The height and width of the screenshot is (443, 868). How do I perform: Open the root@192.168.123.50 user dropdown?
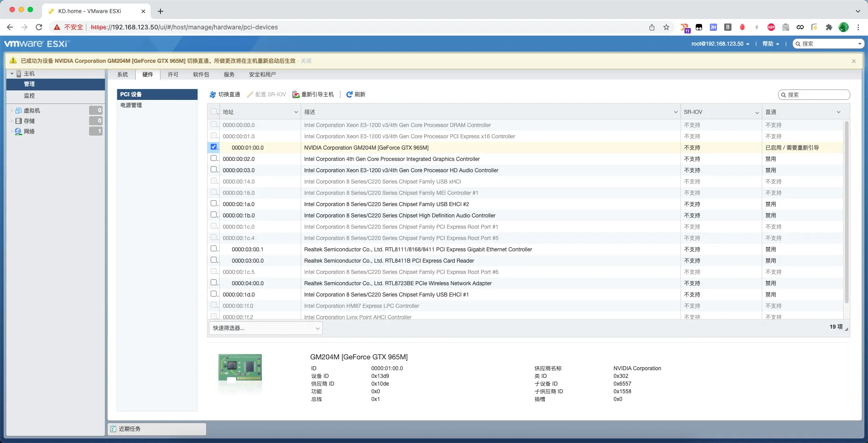pyautogui.click(x=720, y=44)
